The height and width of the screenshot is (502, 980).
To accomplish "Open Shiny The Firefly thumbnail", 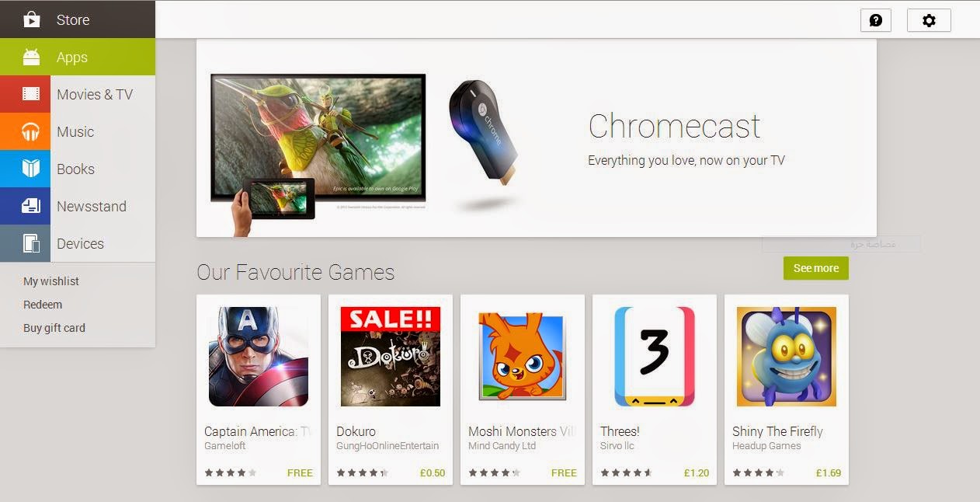I will 787,357.
